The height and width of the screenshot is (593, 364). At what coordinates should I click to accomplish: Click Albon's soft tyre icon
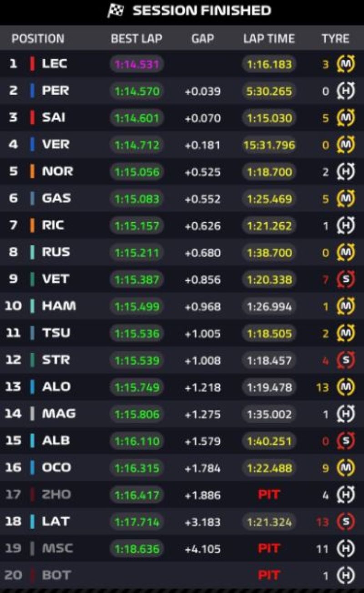coord(345,441)
